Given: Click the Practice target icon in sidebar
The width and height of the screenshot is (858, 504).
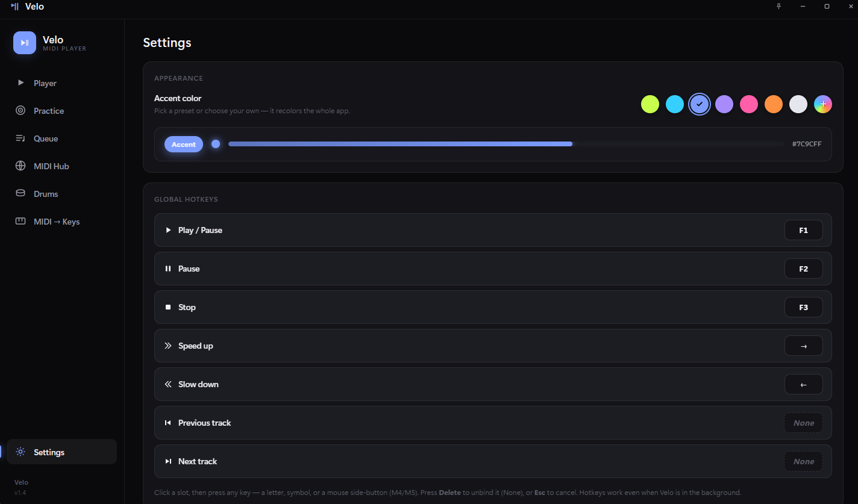Looking at the screenshot, I should point(20,111).
